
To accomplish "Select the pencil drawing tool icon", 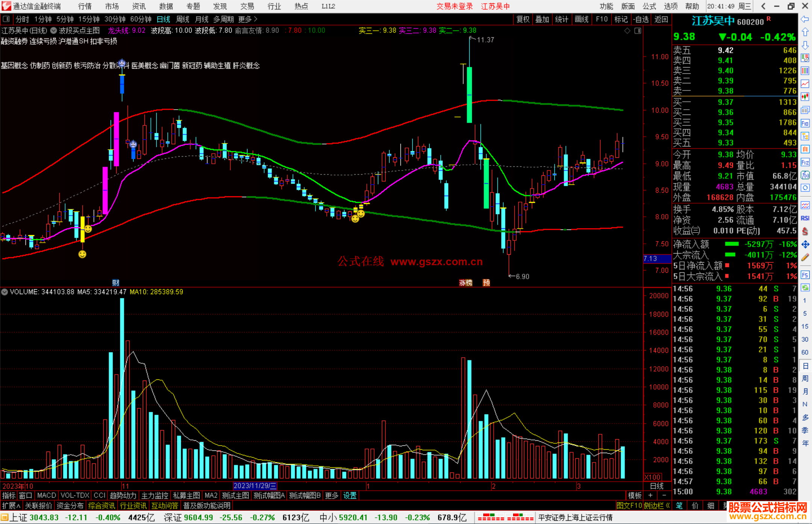I will tap(805, 258).
